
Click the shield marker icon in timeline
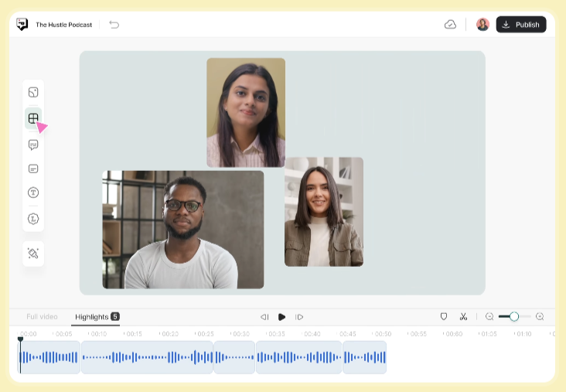444,316
